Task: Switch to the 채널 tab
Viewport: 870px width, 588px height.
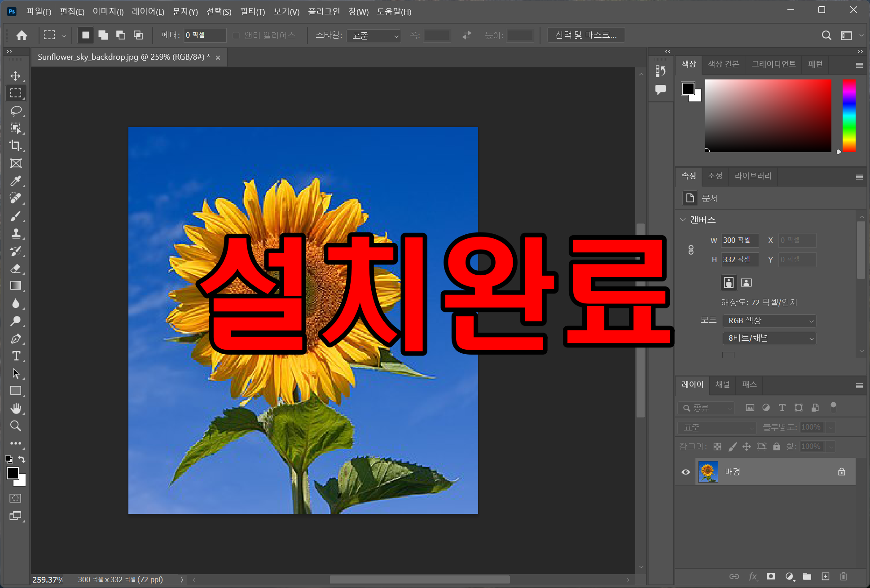Action: click(722, 385)
